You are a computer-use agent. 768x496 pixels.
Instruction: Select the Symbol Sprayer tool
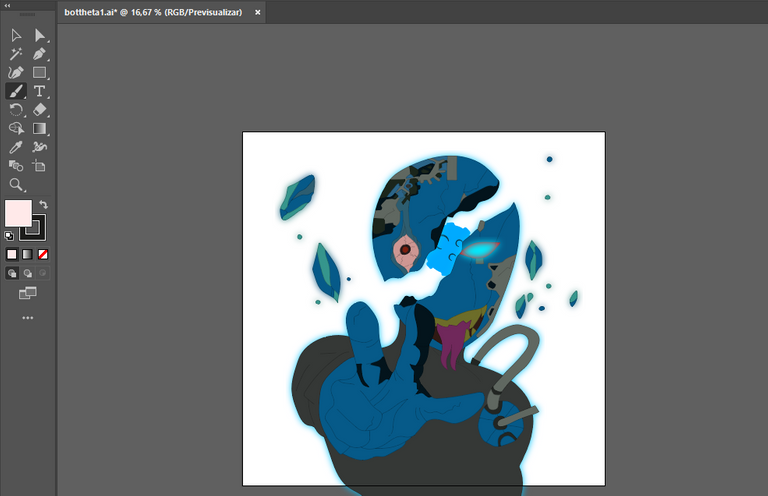pos(39,147)
